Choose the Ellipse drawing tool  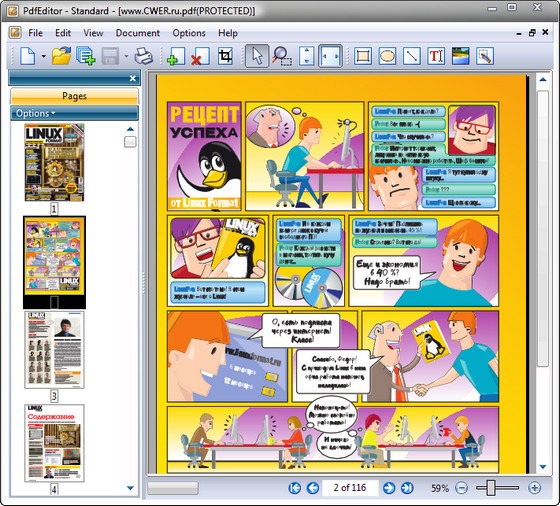point(387,56)
